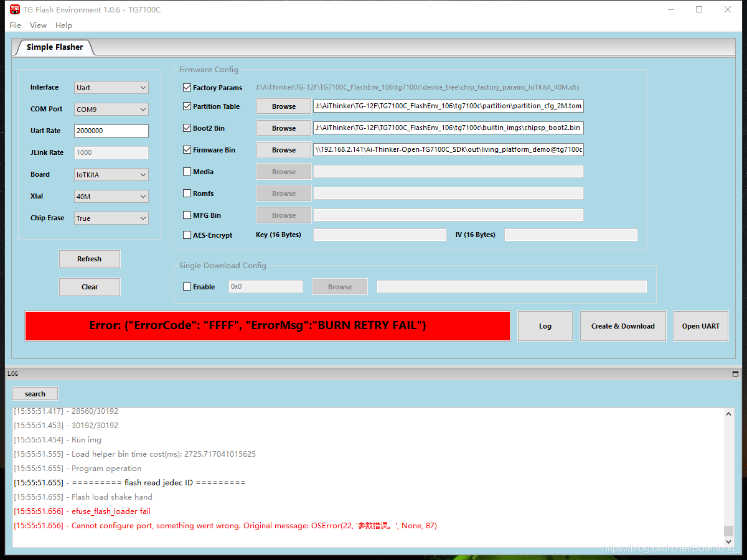Viewport: 747px width, 560px height.
Task: Click the Boot2 Bin path field
Action: point(448,128)
